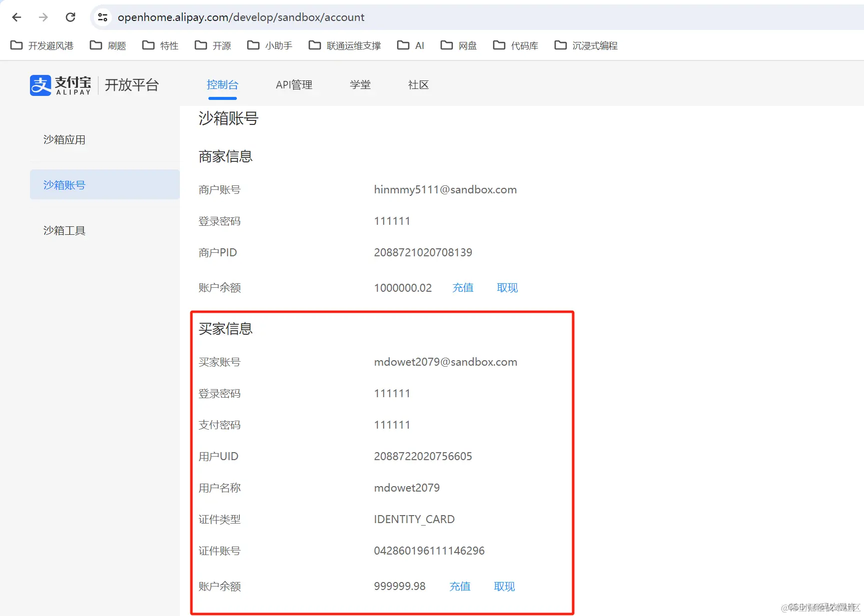Click buyer account mdowet2079@sandbox.com

coord(445,362)
